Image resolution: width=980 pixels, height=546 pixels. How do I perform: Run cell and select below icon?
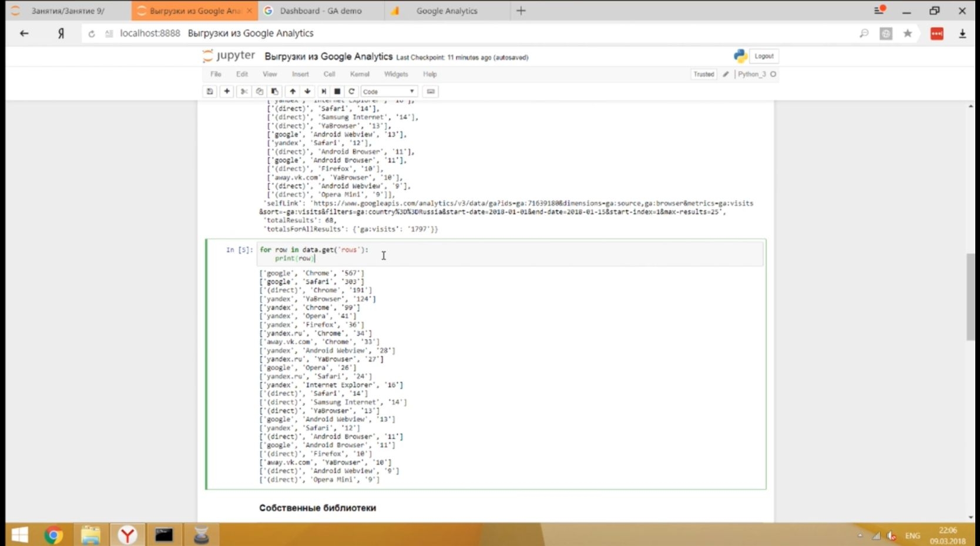[323, 92]
